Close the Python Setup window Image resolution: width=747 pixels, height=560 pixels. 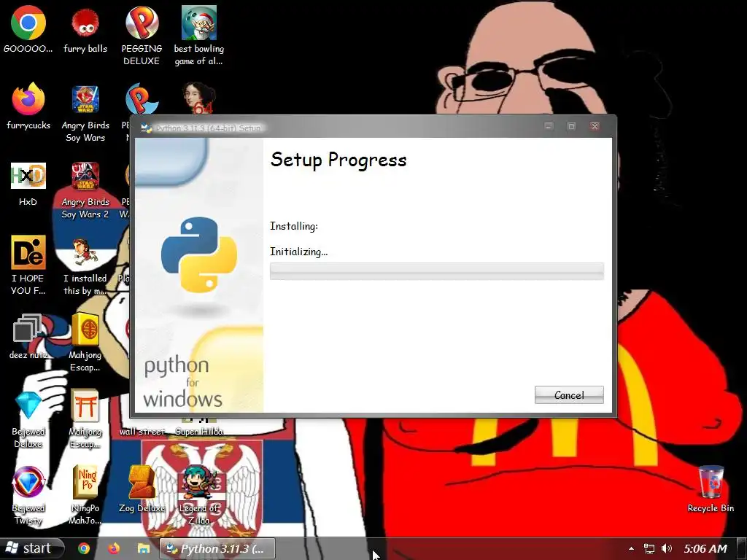coord(595,126)
